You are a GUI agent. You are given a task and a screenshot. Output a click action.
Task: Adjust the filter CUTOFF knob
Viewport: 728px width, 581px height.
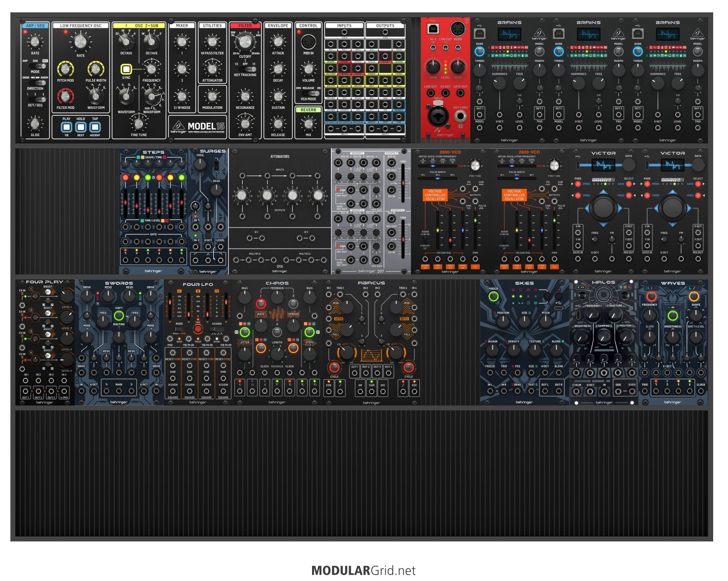pyautogui.click(x=245, y=43)
